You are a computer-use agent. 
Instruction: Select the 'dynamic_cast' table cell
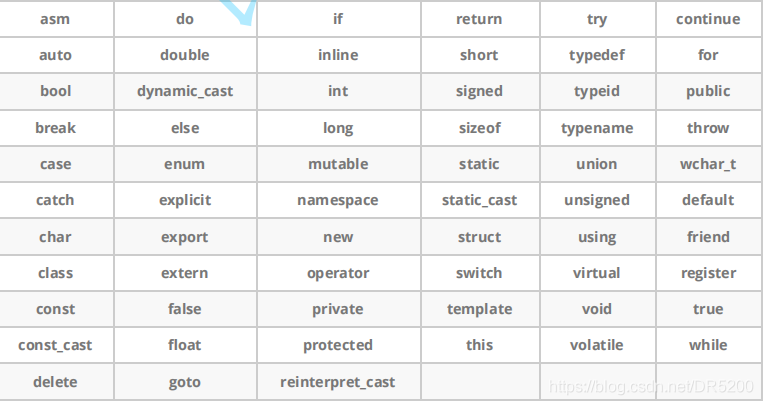(x=185, y=91)
